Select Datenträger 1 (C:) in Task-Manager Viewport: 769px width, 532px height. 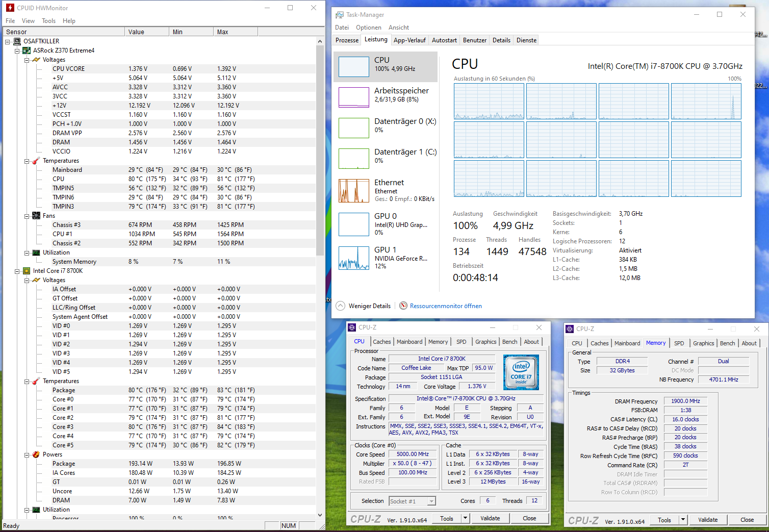tap(386, 158)
